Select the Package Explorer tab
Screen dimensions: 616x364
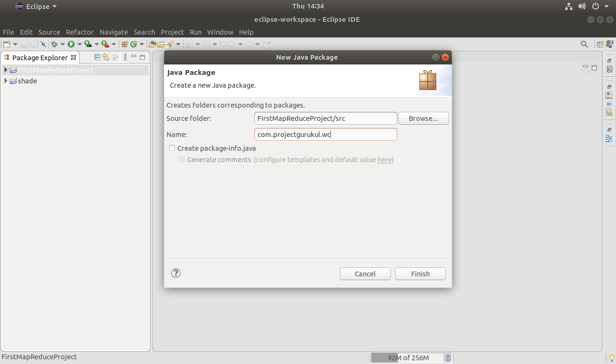click(x=40, y=58)
